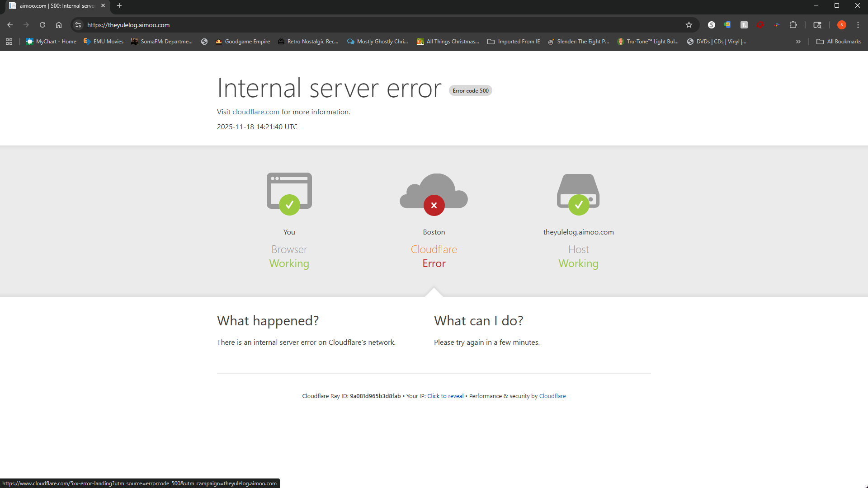The width and height of the screenshot is (868, 488).
Task: Open the browser home page icon
Action: click(59, 25)
